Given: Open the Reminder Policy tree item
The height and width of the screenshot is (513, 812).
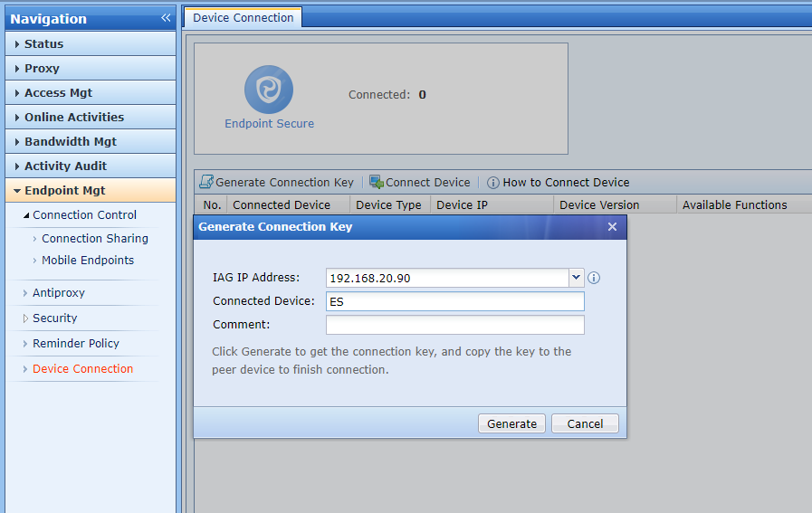Looking at the screenshot, I should click(76, 343).
